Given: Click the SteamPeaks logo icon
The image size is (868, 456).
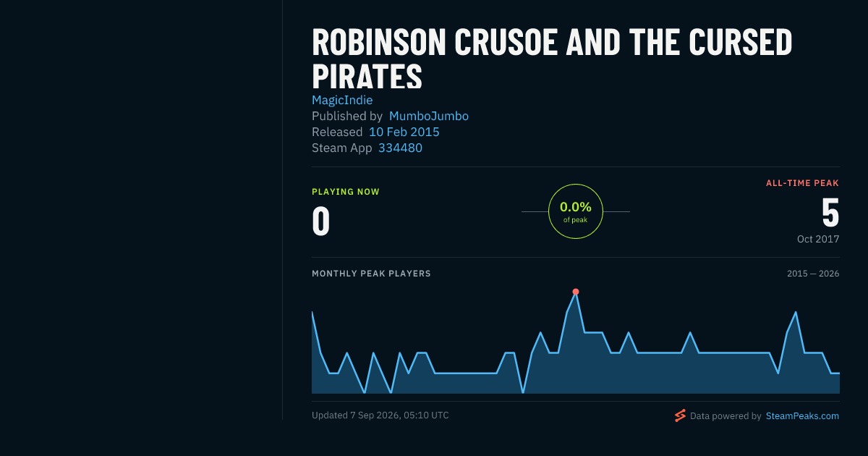Looking at the screenshot, I should [680, 415].
